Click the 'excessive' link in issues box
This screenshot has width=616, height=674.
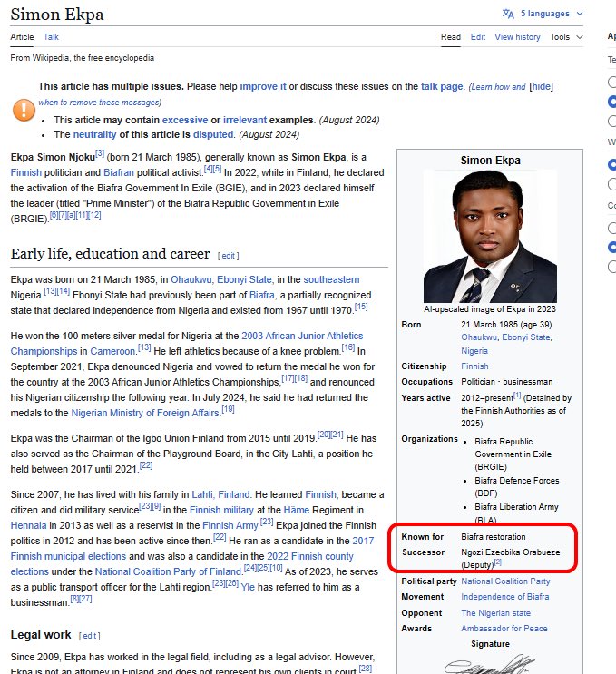(185, 120)
